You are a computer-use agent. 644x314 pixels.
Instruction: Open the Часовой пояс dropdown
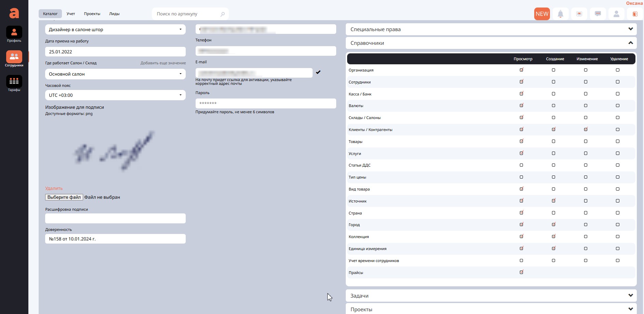(x=115, y=95)
